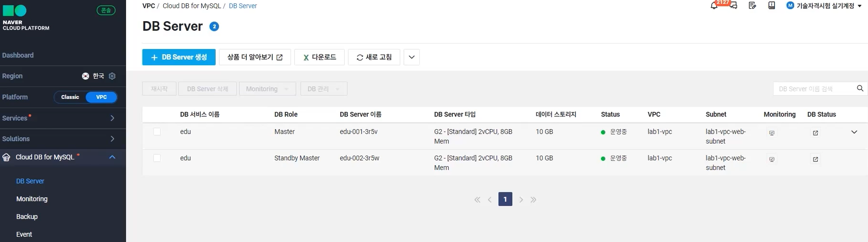The image size is (868, 242).
Task: Click the 다운로드 button
Action: coord(319,57)
